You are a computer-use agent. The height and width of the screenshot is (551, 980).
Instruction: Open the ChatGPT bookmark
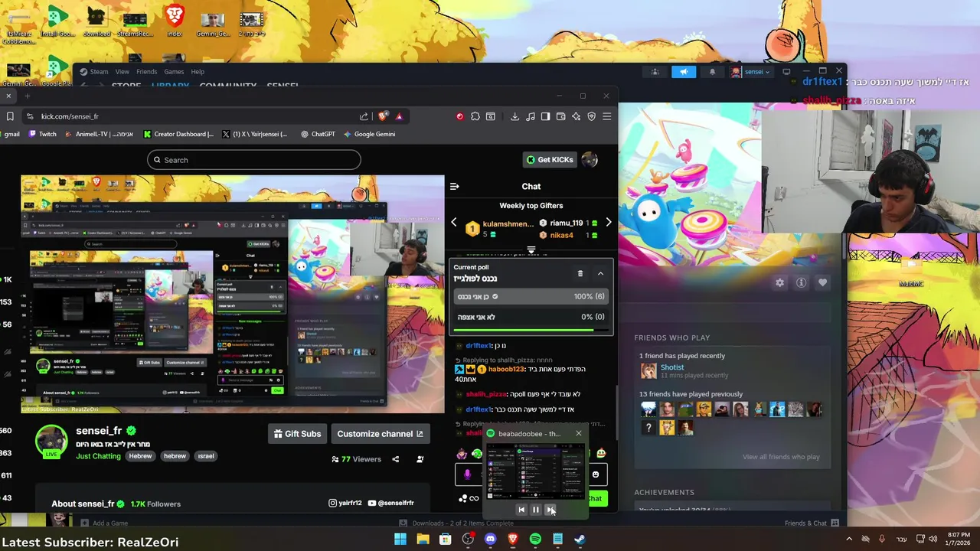pyautogui.click(x=318, y=134)
